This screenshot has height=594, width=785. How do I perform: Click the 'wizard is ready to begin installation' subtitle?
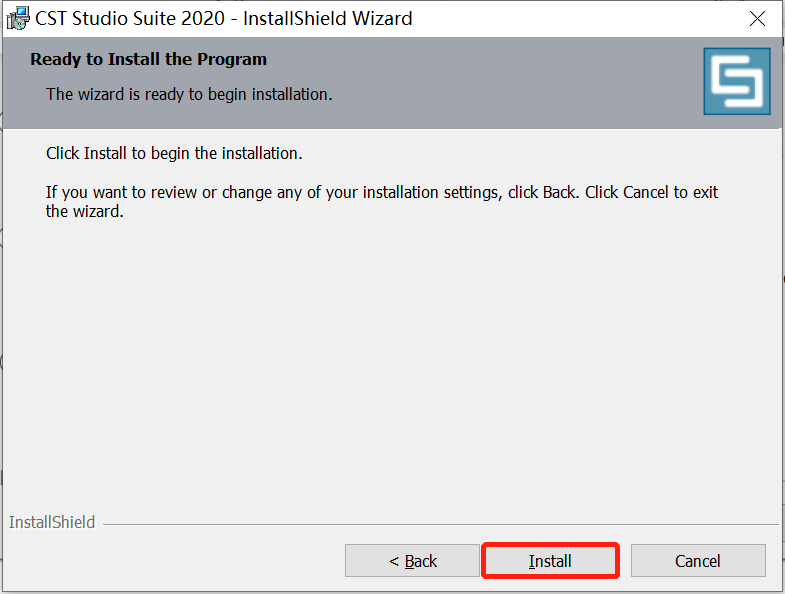click(189, 94)
